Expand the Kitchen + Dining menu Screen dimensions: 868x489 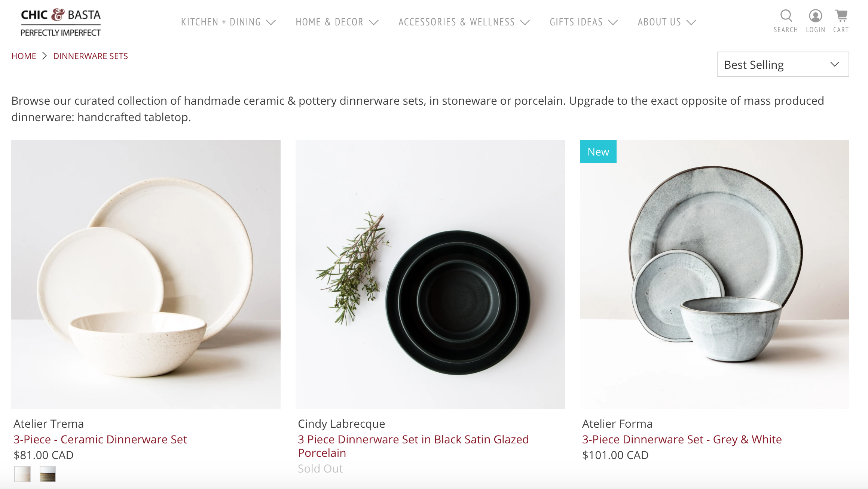(x=228, y=22)
